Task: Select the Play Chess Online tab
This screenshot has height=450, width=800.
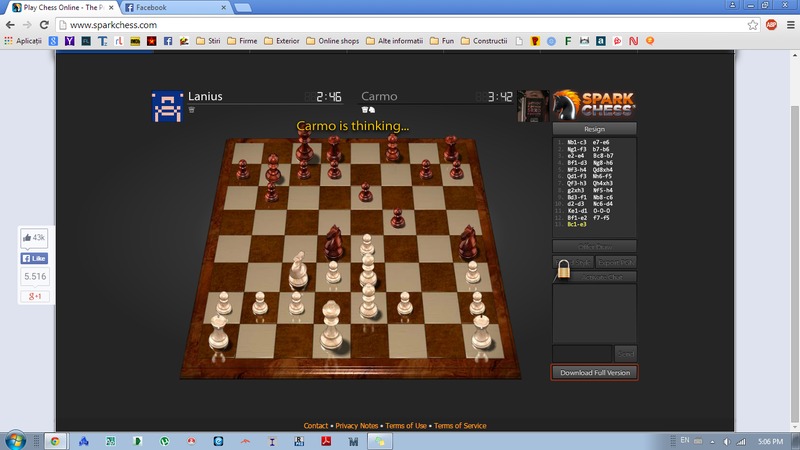Action: point(60,7)
